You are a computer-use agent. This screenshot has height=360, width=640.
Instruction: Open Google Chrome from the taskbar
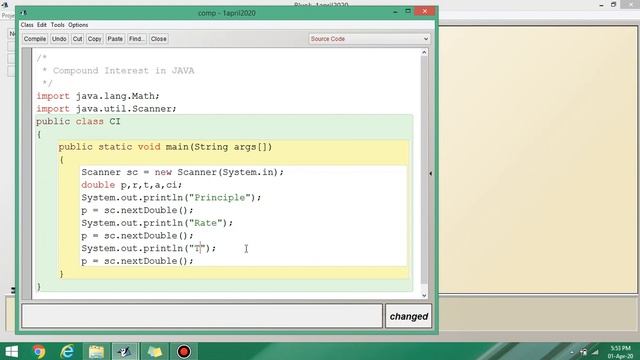(x=39, y=351)
